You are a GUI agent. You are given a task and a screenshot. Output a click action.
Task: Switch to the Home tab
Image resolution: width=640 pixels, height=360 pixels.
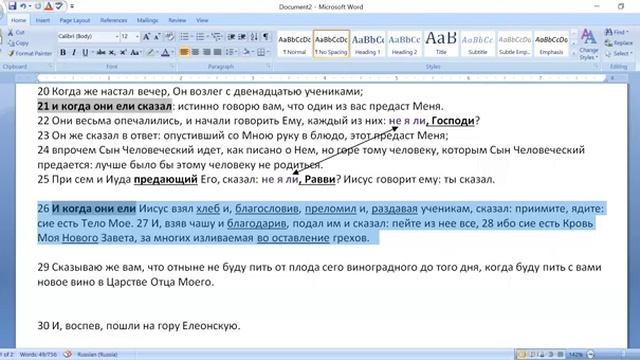[18, 20]
